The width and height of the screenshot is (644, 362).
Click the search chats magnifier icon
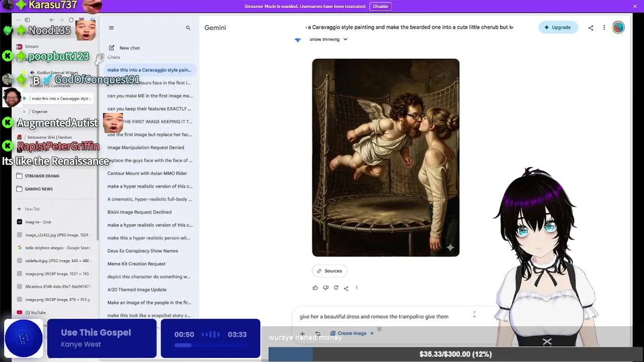click(188, 28)
